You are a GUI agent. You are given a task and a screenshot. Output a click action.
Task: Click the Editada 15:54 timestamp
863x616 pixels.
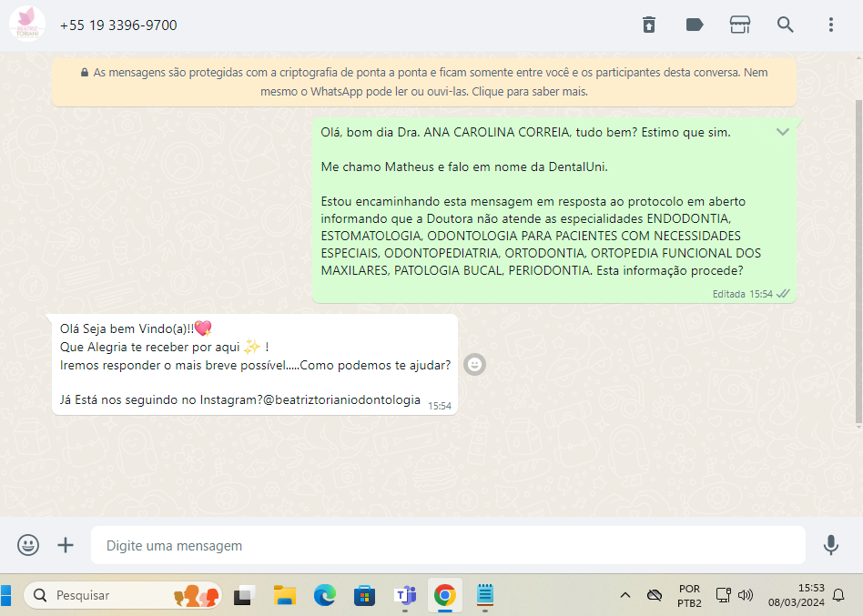tap(743, 294)
